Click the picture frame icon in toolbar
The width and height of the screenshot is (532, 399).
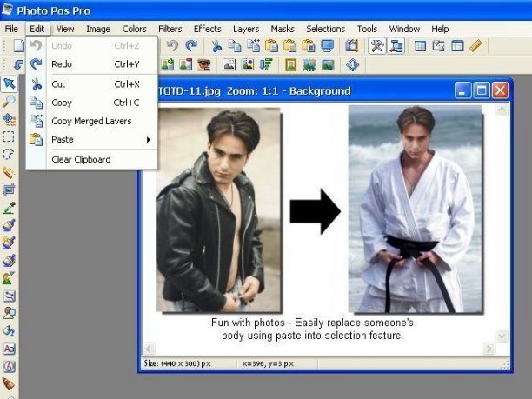290,64
